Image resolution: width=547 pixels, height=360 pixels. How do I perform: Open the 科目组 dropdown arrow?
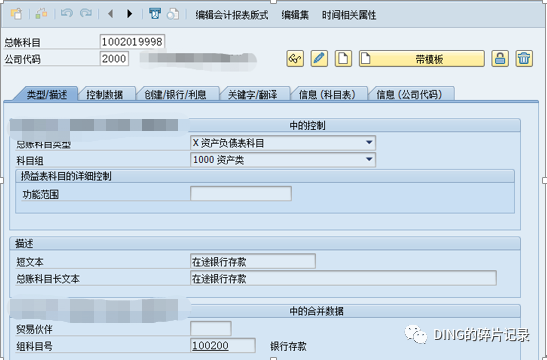pyautogui.click(x=369, y=159)
